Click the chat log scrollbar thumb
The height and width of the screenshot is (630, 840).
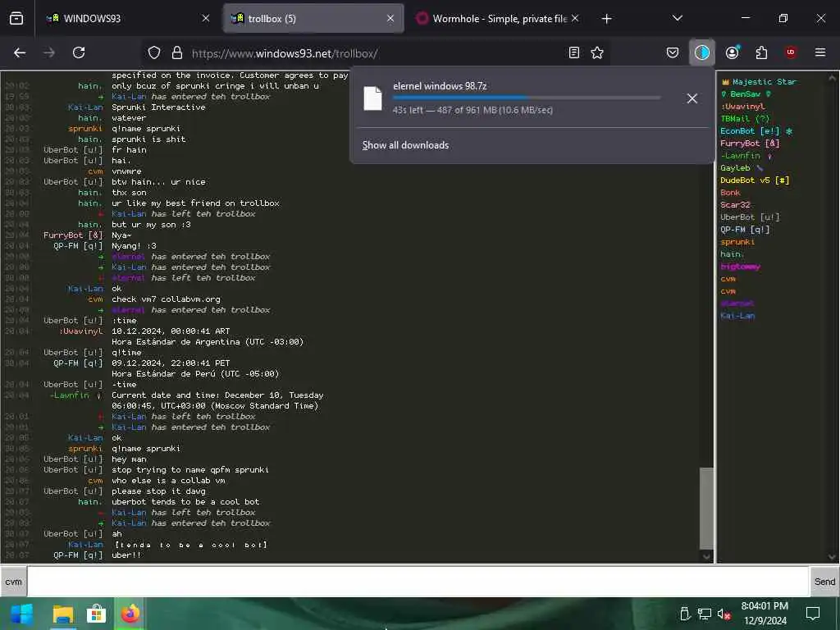tap(706, 509)
